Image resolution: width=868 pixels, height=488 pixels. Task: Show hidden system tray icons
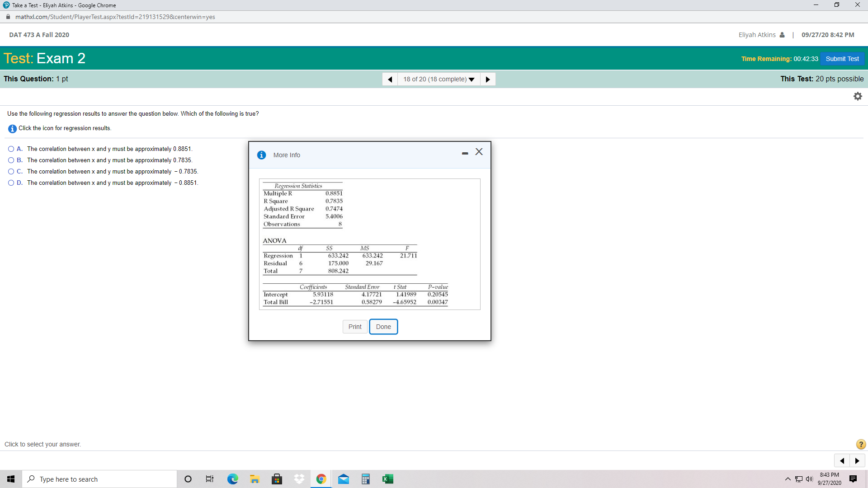pyautogui.click(x=788, y=479)
